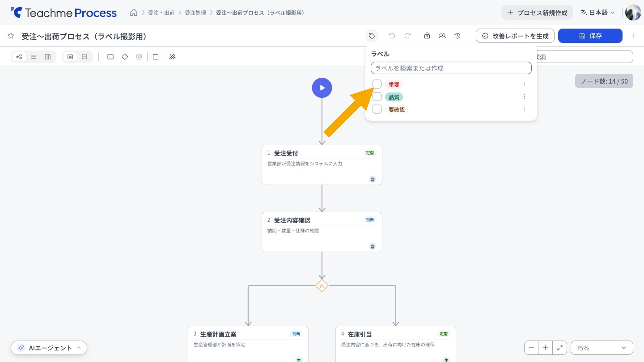Open the members sharing icon

(442, 36)
